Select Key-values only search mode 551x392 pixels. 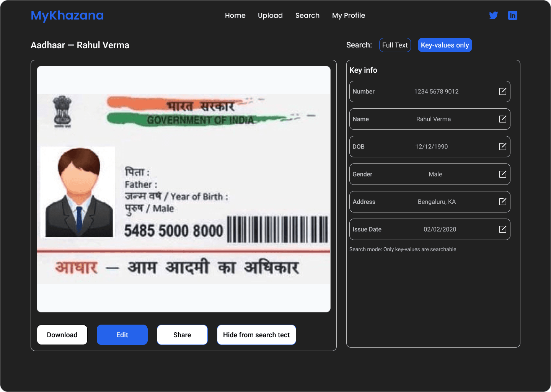click(445, 45)
